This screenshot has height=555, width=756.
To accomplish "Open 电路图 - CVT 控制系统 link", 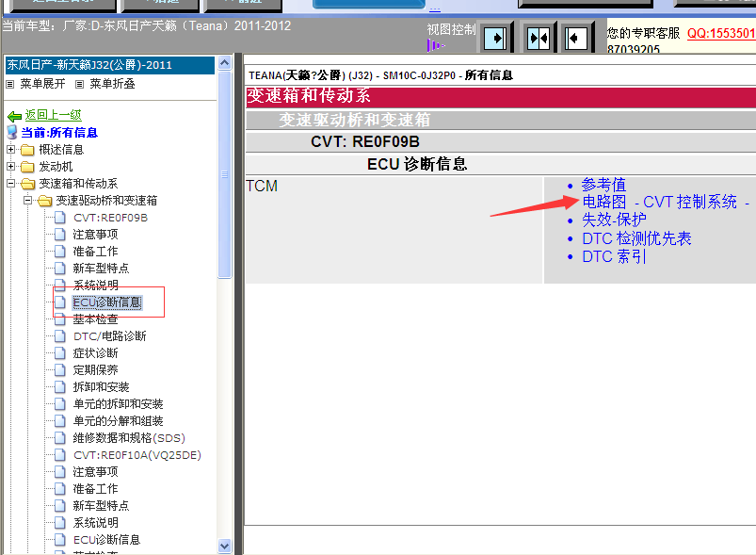I will 665,203.
